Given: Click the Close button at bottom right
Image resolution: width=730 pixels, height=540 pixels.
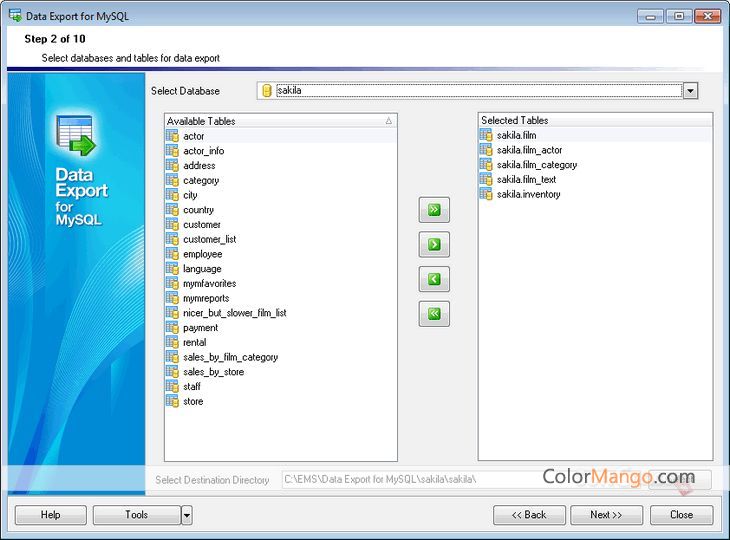Looking at the screenshot, I should coord(682,515).
